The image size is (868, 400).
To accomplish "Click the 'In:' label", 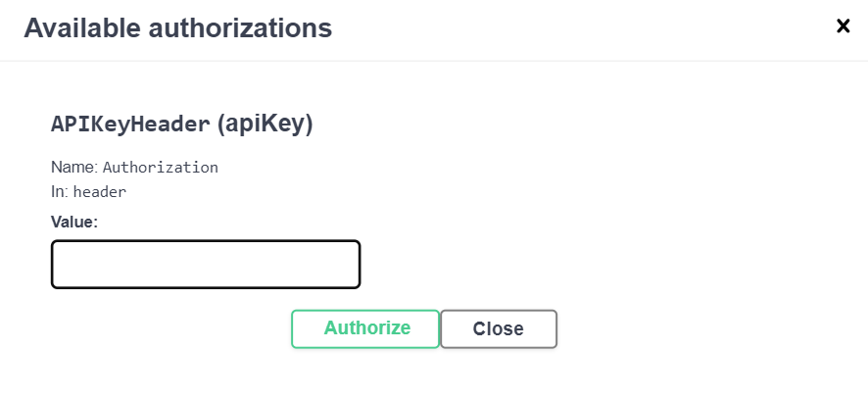I will click(x=60, y=192).
